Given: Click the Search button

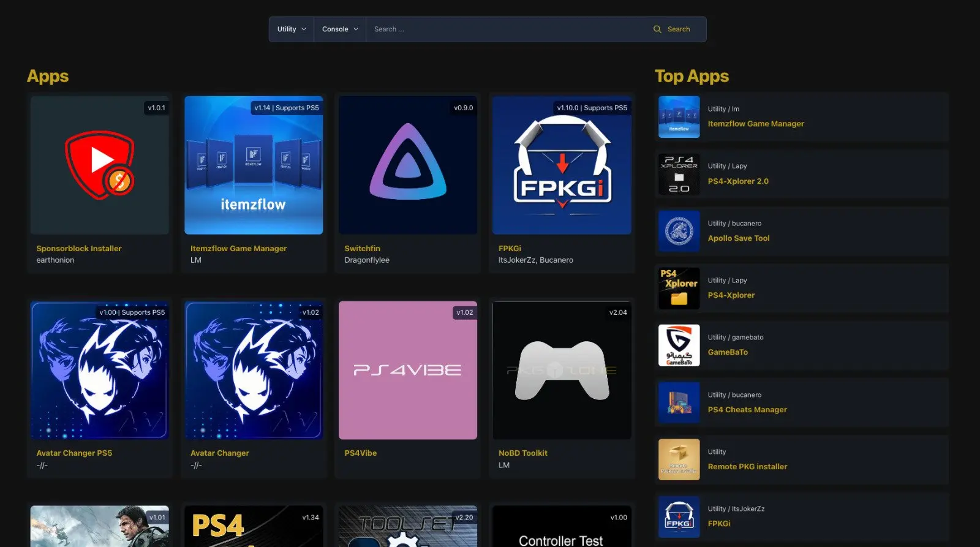Looking at the screenshot, I should pos(672,29).
